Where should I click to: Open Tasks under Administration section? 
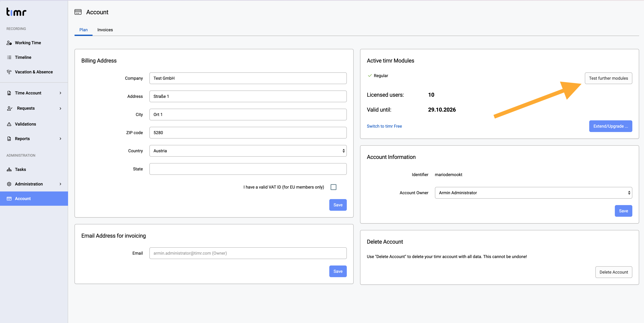(34, 169)
